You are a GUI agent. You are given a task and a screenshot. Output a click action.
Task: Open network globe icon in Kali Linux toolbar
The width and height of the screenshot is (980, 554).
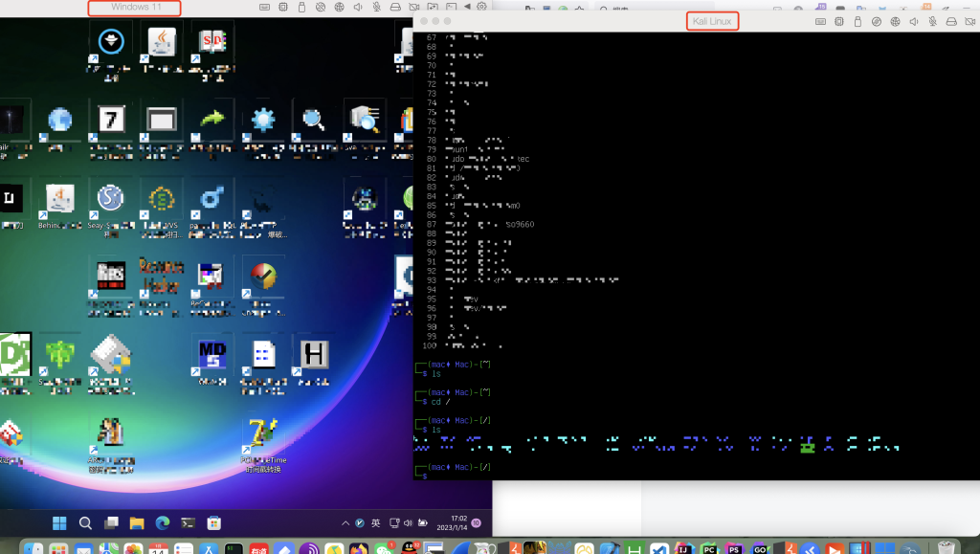(x=895, y=21)
